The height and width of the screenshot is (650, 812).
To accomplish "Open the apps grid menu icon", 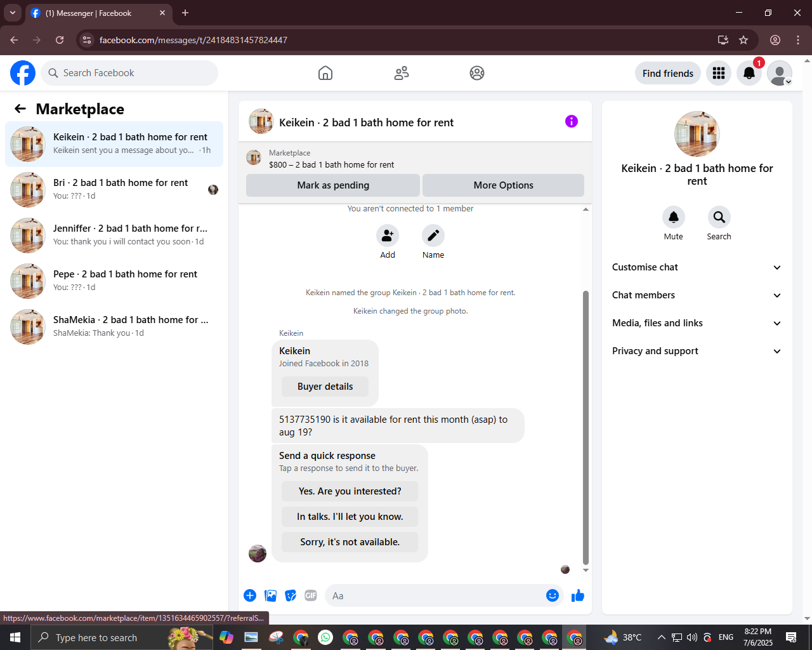I will 719,73.
